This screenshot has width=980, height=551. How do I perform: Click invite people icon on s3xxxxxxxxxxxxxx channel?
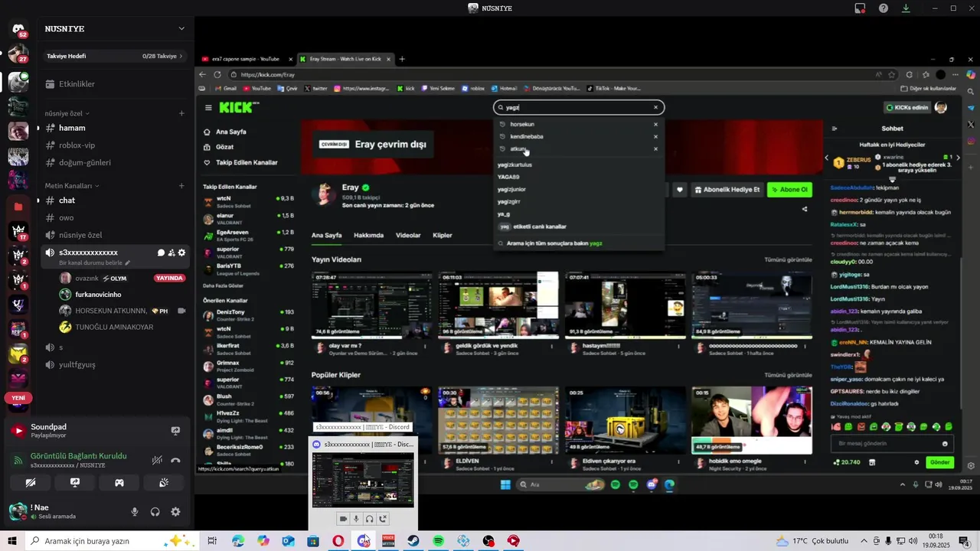[x=171, y=253]
